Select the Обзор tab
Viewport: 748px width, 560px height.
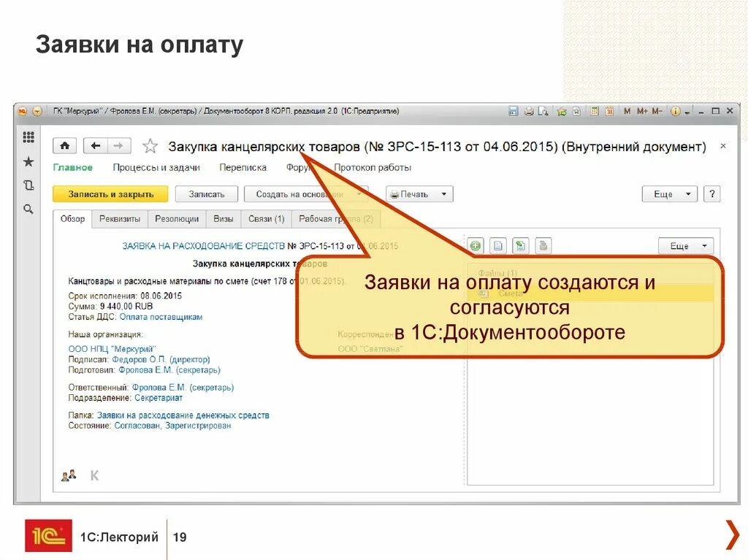pyautogui.click(x=72, y=219)
